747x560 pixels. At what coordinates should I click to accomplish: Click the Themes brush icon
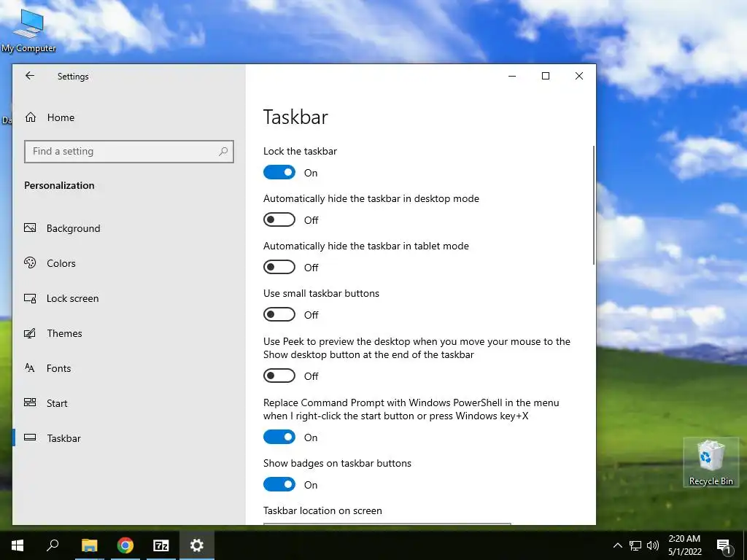30,332
